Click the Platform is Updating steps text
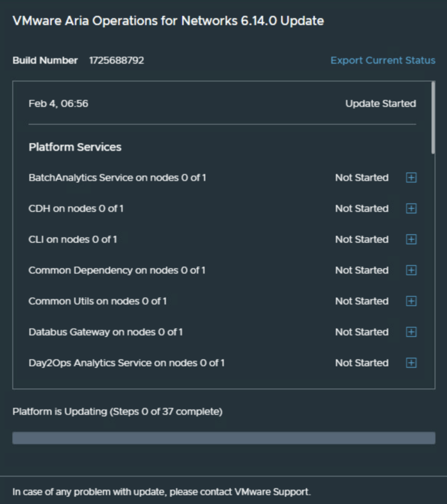The image size is (447, 504). point(117,411)
